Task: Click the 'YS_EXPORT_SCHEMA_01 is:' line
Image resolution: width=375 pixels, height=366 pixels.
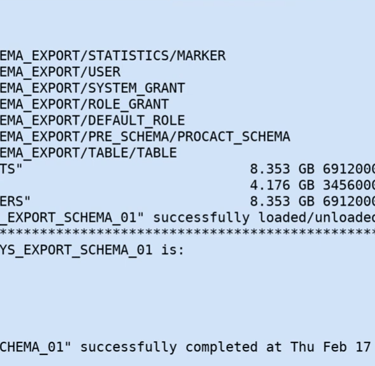Action: click(x=92, y=250)
